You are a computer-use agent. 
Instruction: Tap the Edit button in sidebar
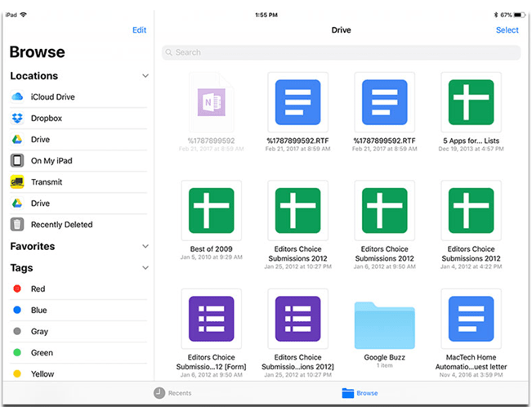click(x=139, y=30)
